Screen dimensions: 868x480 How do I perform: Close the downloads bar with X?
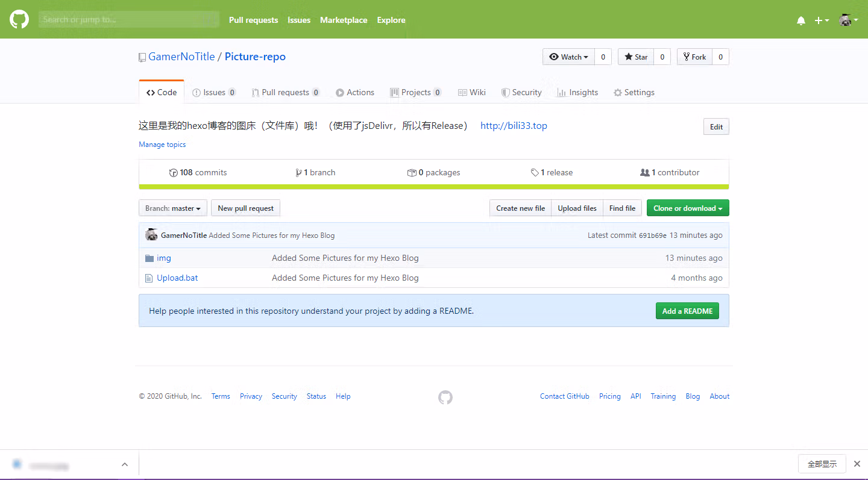tap(857, 464)
